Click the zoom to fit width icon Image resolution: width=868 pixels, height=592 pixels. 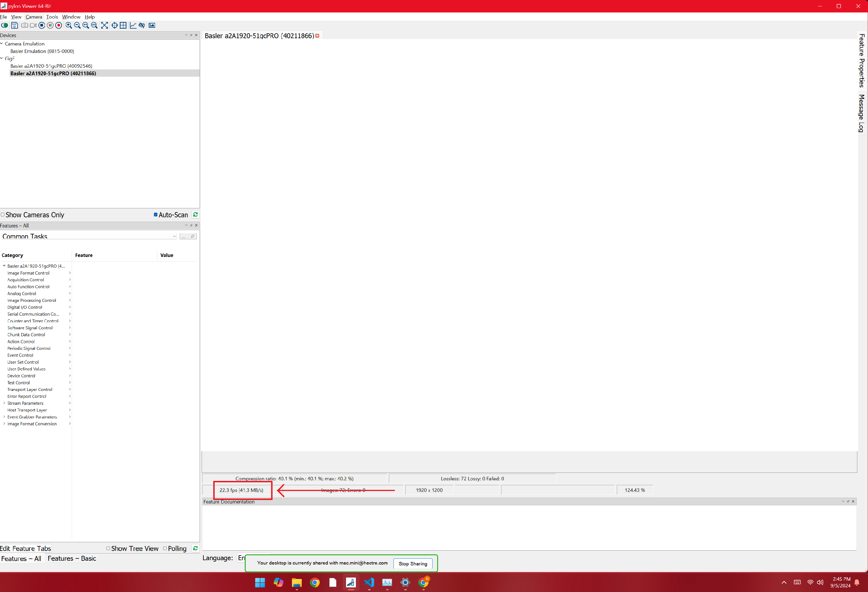86,25
